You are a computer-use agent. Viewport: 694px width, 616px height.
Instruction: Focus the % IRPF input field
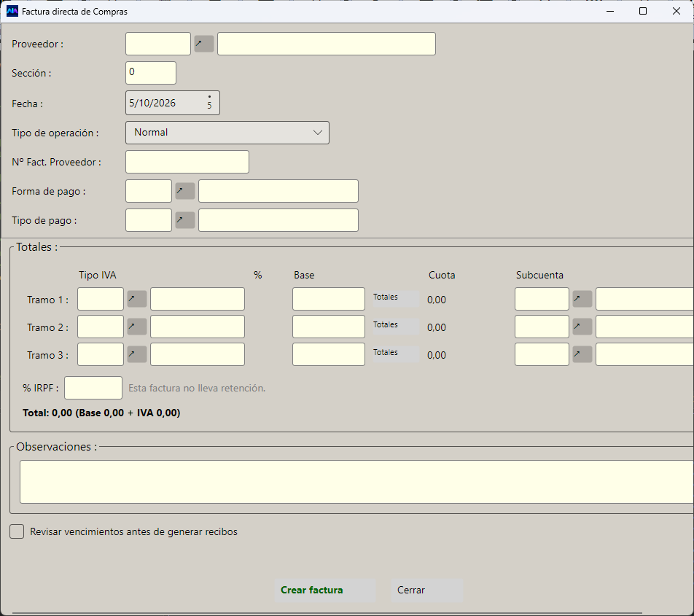coord(93,388)
